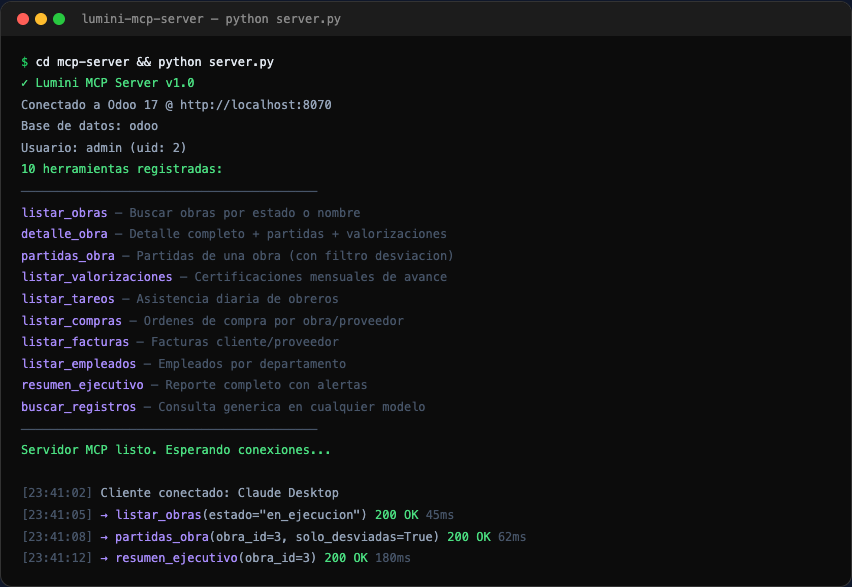The height and width of the screenshot is (587, 852).
Task: Click the 45ms response time
Action: [440, 515]
